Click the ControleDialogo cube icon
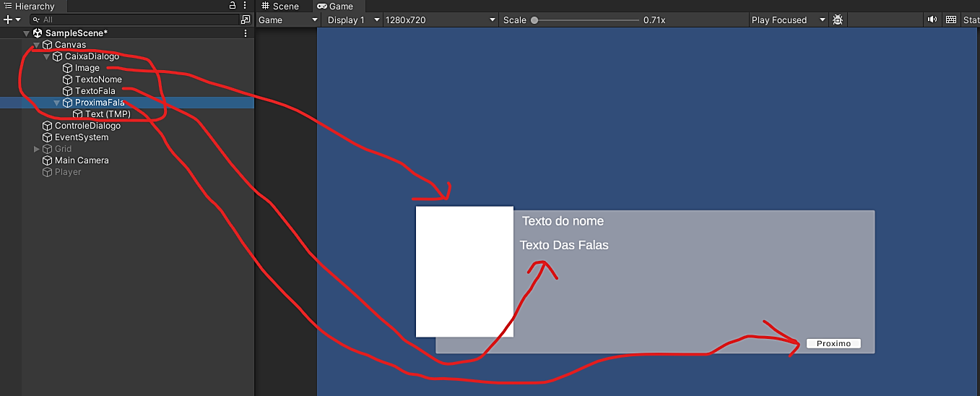This screenshot has width=980, height=396. point(48,126)
